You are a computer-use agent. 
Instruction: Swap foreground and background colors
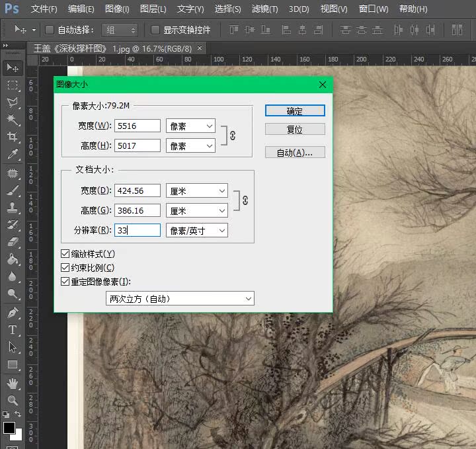(18, 414)
